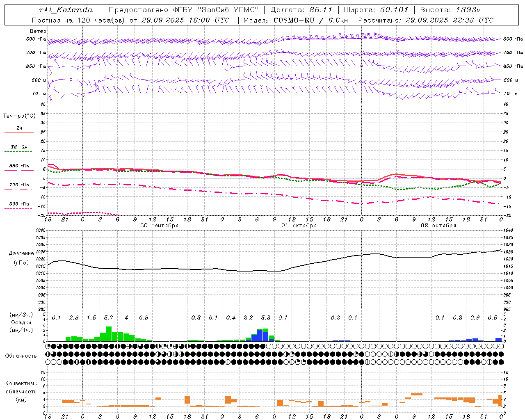Click the 'Долгота: 86.11' longitude field

[x=301, y=10]
